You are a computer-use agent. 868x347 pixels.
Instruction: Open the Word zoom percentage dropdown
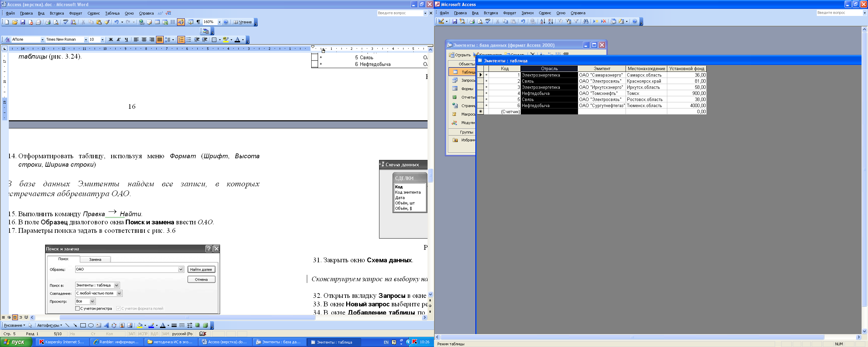pyautogui.click(x=219, y=22)
